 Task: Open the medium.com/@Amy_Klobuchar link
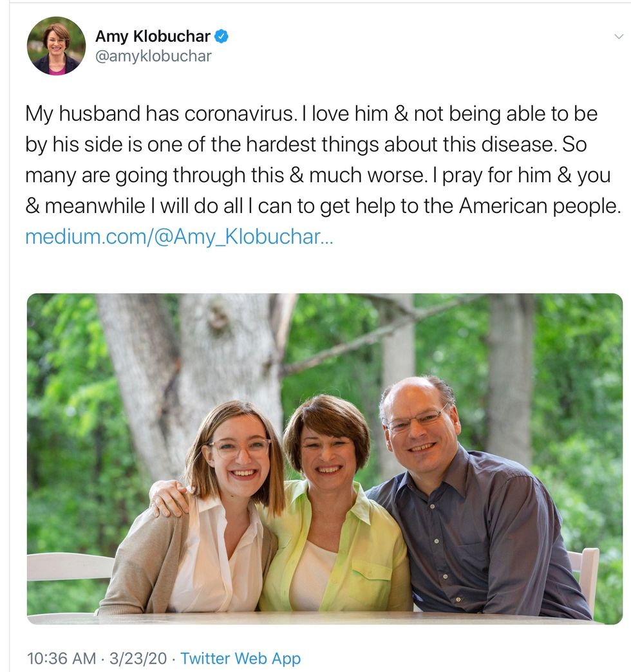(179, 237)
